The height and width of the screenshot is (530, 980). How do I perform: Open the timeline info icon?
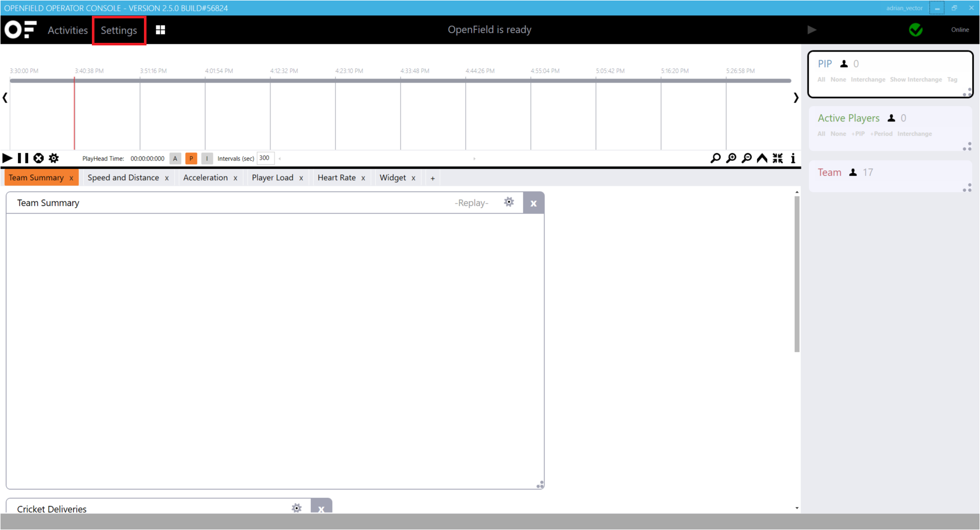tap(793, 158)
